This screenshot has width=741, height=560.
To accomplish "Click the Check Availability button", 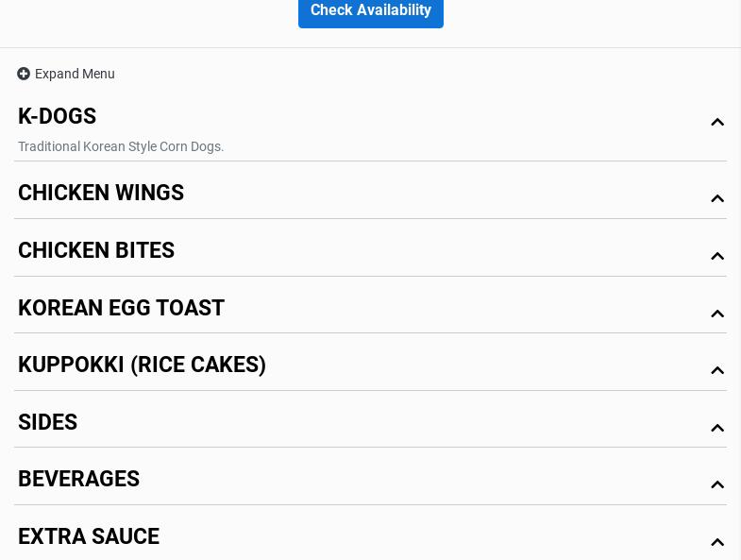I will (x=370, y=10).
